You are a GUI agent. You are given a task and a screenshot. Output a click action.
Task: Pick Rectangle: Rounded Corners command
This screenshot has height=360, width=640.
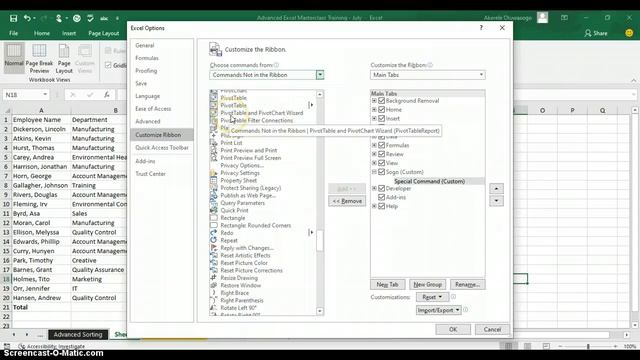click(x=256, y=225)
